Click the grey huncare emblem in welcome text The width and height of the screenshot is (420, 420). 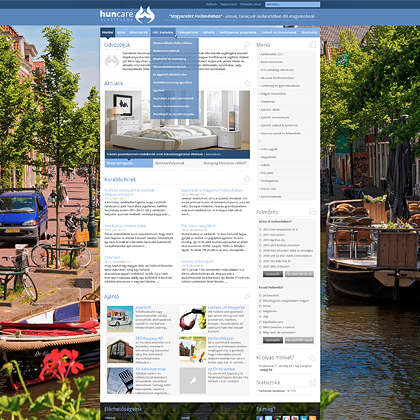coord(112,61)
